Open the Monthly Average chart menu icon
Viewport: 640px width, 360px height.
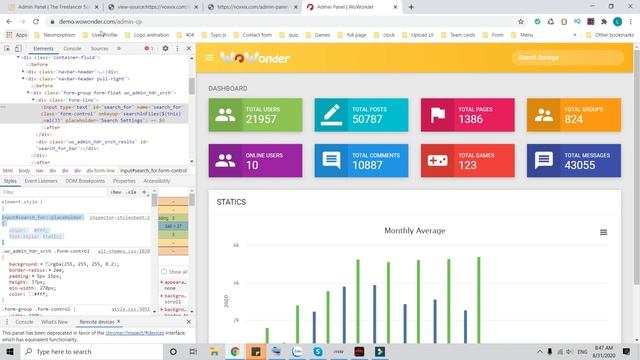603,232
